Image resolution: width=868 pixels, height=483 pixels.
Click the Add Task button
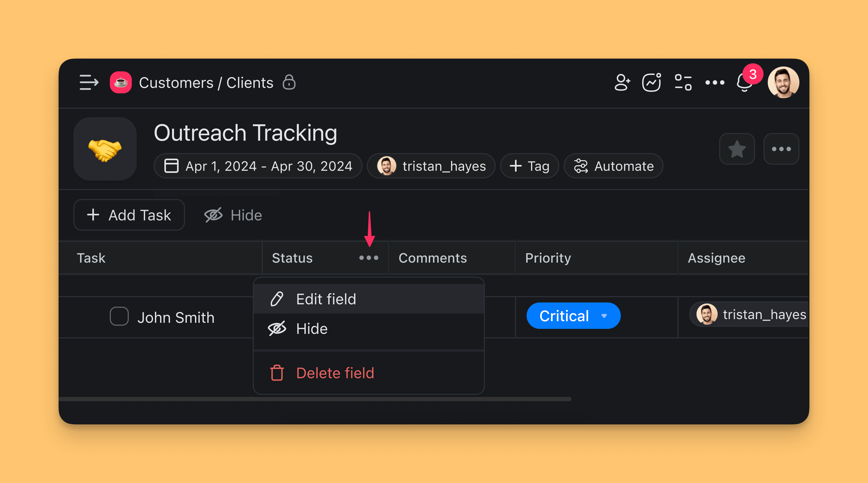coord(129,215)
